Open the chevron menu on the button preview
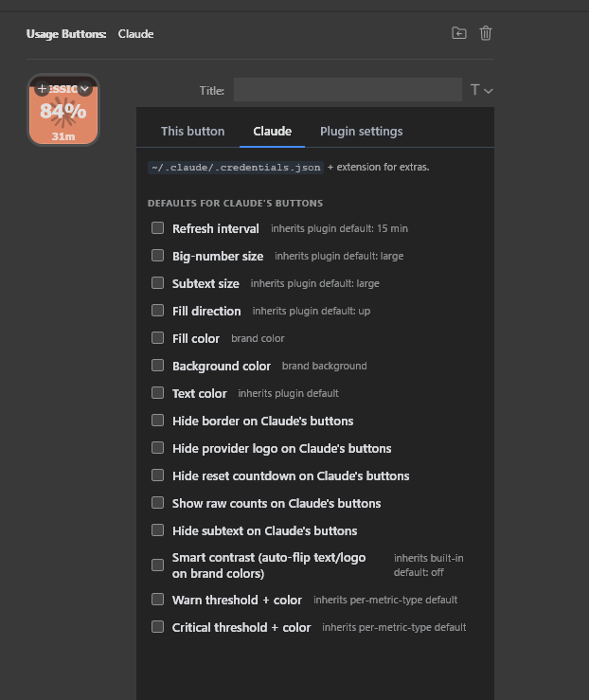 pos(84,88)
